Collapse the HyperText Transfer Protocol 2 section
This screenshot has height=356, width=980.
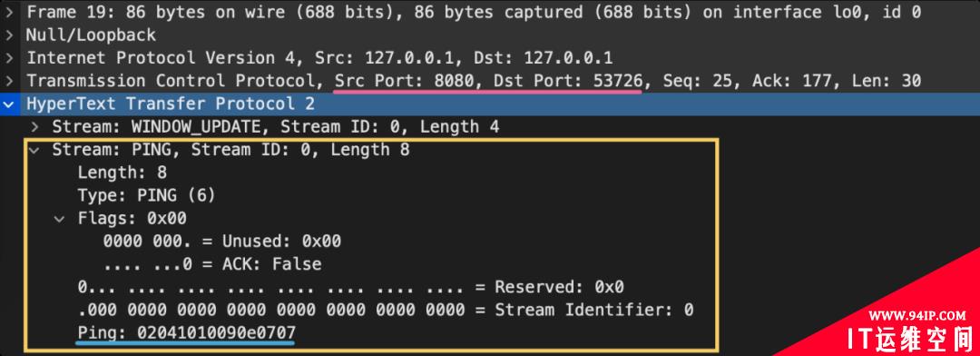(x=9, y=104)
